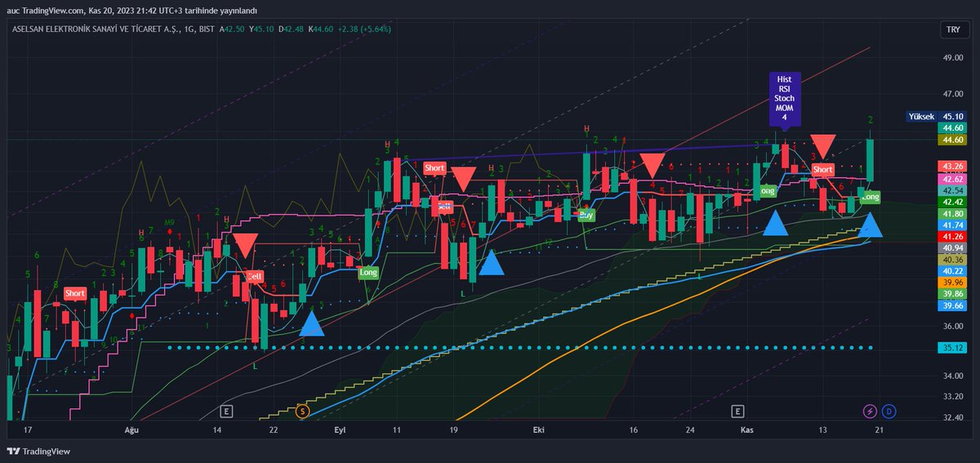980x463 pixels.
Task: Click the red 41.26 price tag
Action: (952, 236)
